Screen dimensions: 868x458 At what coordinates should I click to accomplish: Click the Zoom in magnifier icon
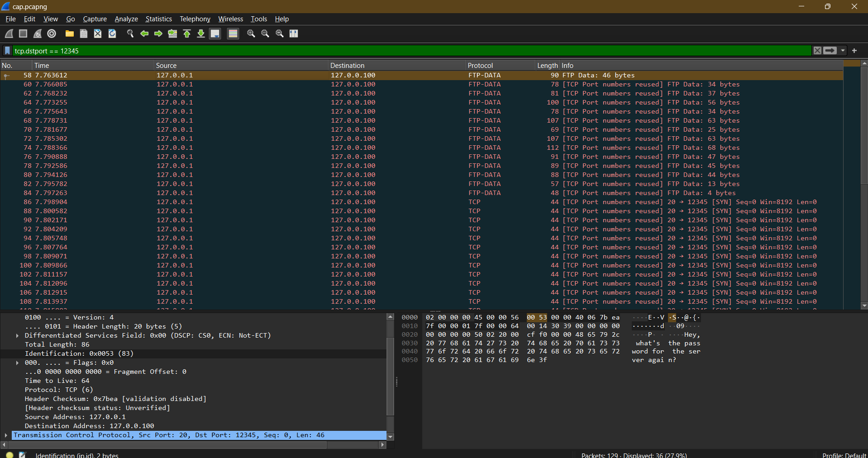[x=251, y=33]
